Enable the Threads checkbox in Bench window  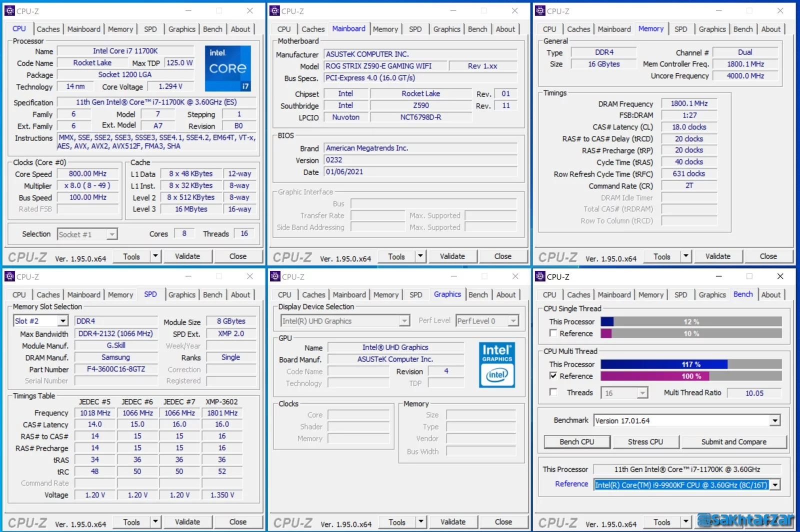(553, 392)
